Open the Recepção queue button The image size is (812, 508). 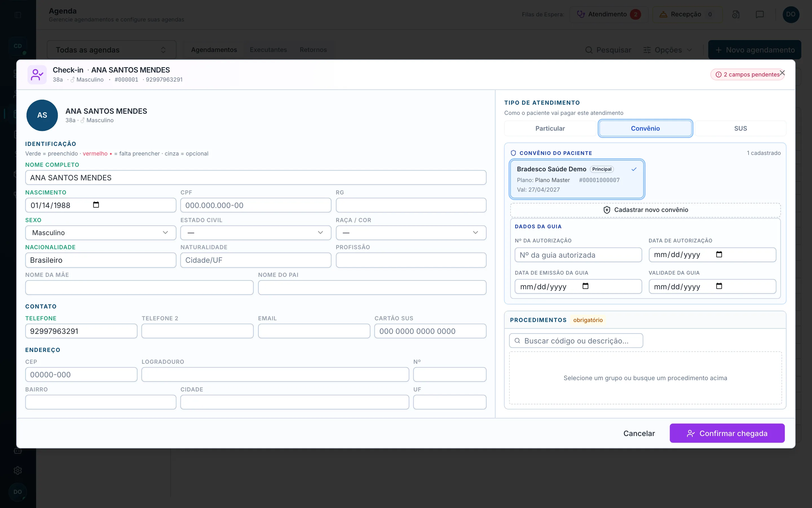point(687,14)
